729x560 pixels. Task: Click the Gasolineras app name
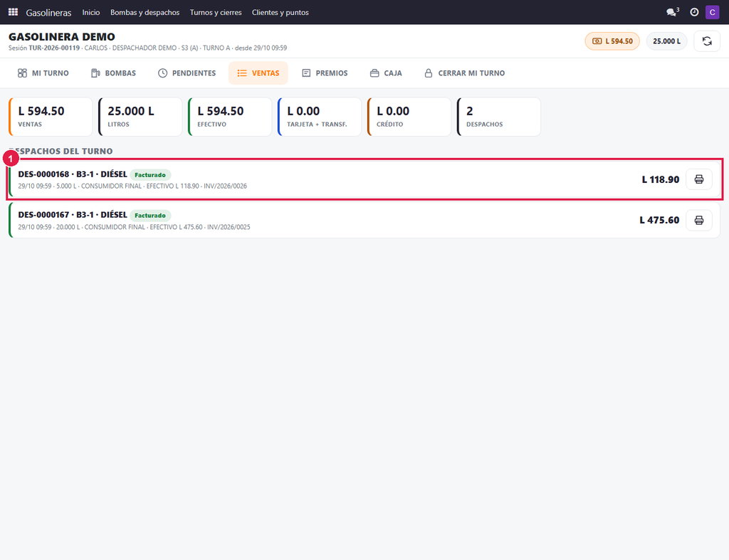click(x=49, y=13)
